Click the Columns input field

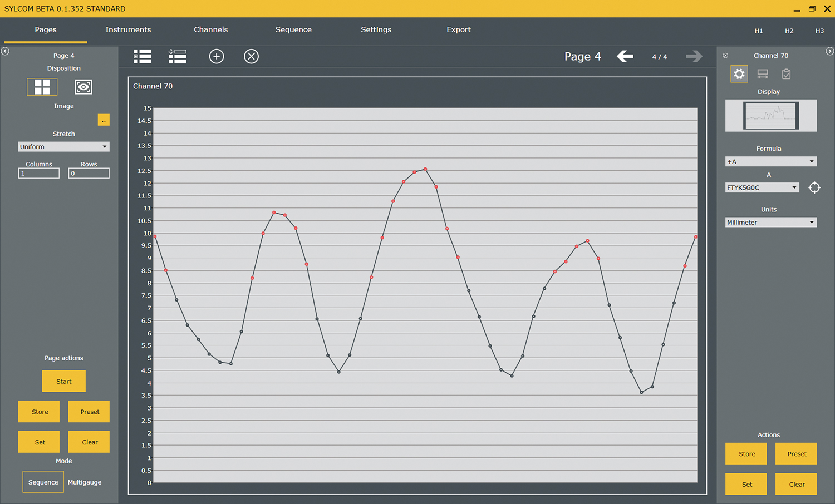39,174
